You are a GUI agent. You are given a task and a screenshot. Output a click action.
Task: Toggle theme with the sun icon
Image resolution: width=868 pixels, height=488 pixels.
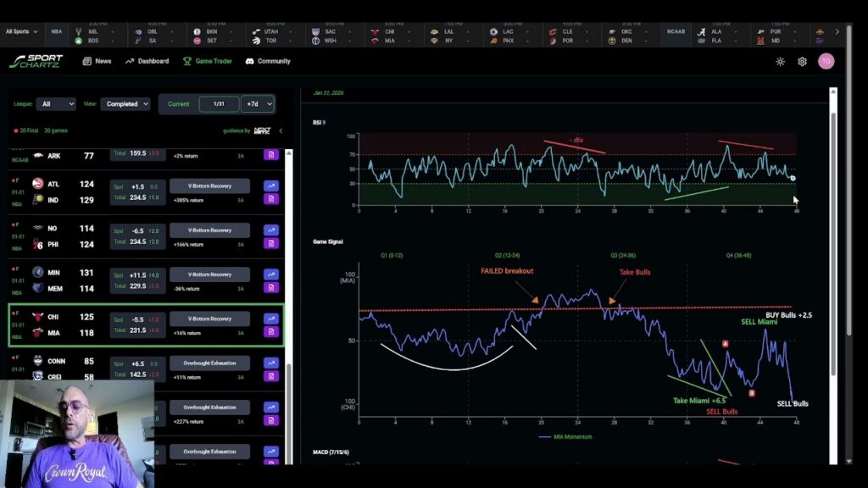click(780, 61)
